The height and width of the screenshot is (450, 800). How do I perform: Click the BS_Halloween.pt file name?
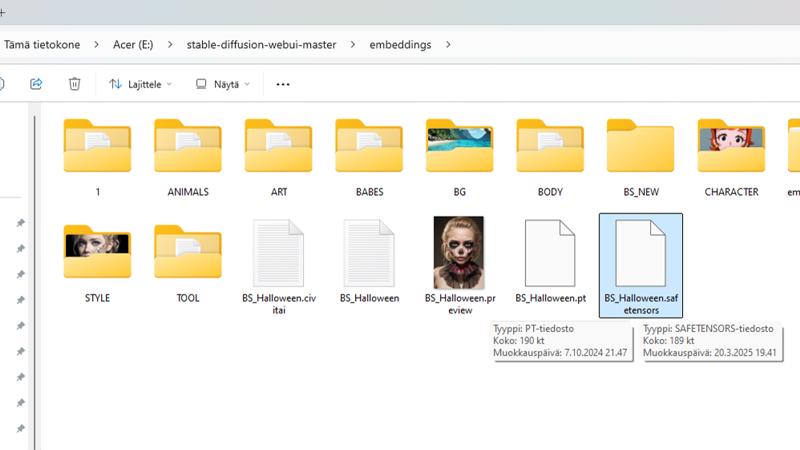(x=551, y=298)
